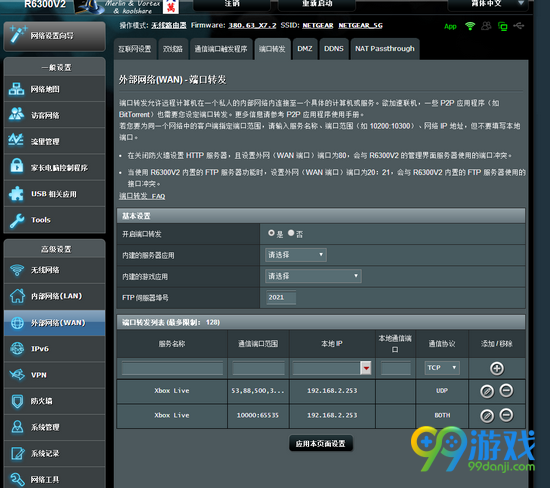Click the USB status icon

519,26
